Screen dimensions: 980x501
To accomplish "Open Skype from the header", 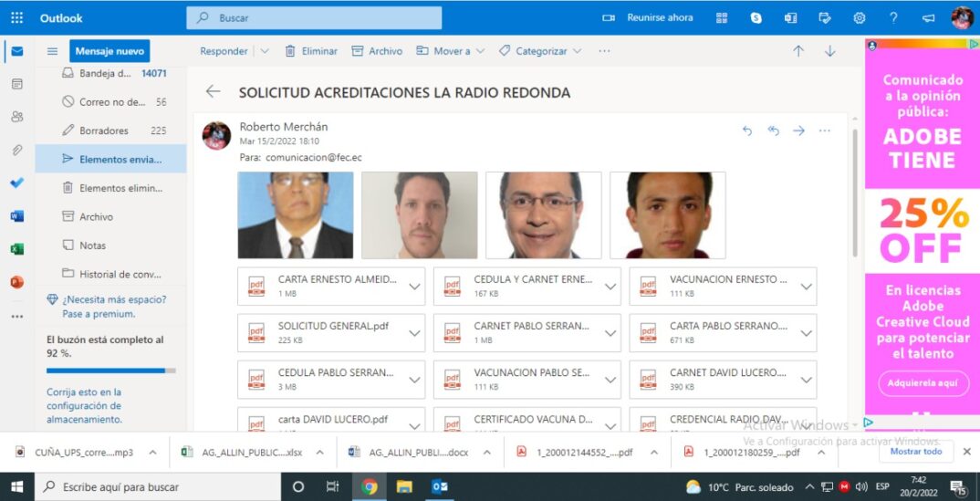I will pos(756,18).
